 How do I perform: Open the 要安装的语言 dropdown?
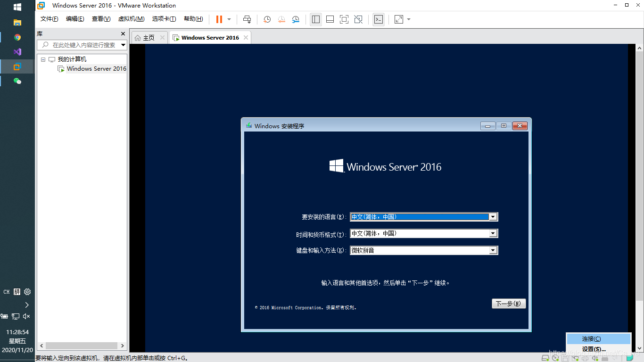(x=493, y=217)
